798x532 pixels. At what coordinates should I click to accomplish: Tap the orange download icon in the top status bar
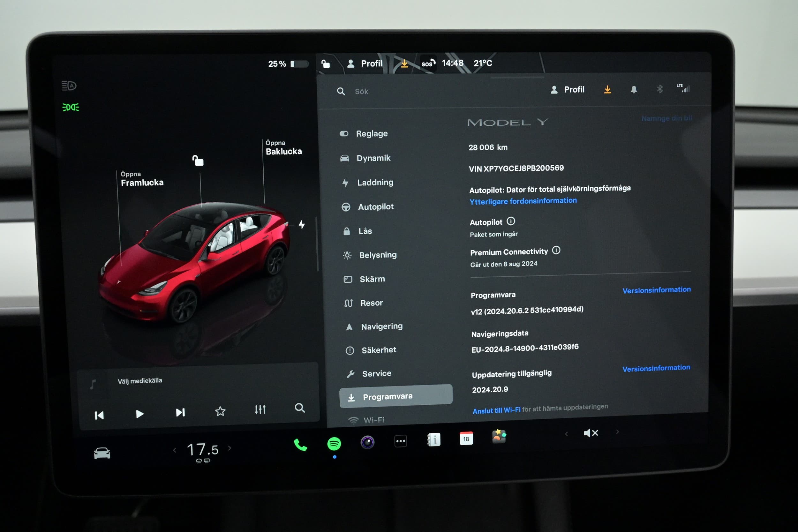[404, 64]
